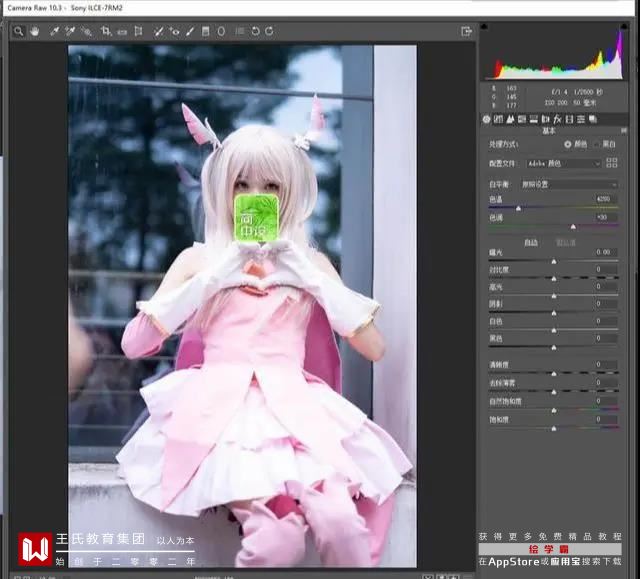Select the Zoom tool
Screen dimensions: 640x579
click(x=18, y=31)
